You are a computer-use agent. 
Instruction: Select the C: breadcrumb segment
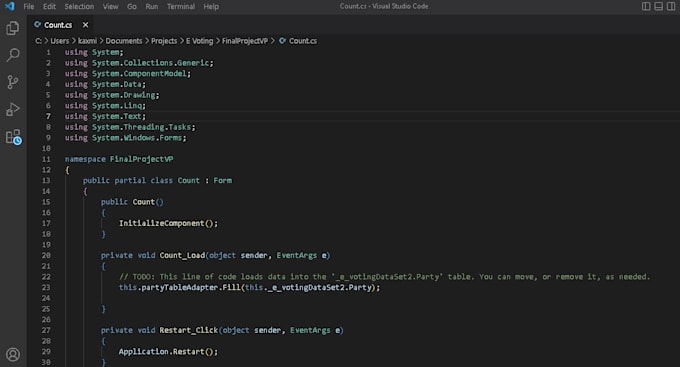click(38, 41)
